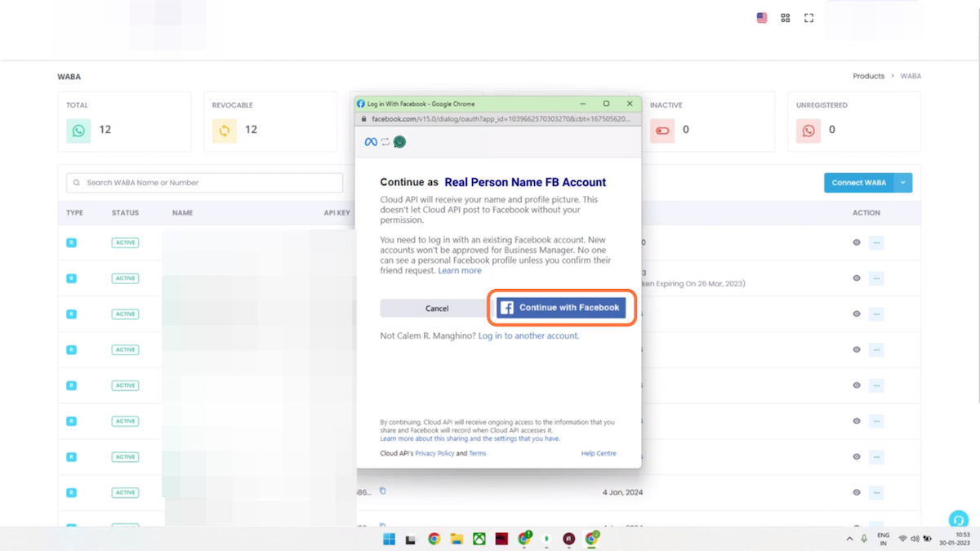Image resolution: width=980 pixels, height=551 pixels.
Task: Click the battery icon in system tray
Action: click(x=927, y=539)
